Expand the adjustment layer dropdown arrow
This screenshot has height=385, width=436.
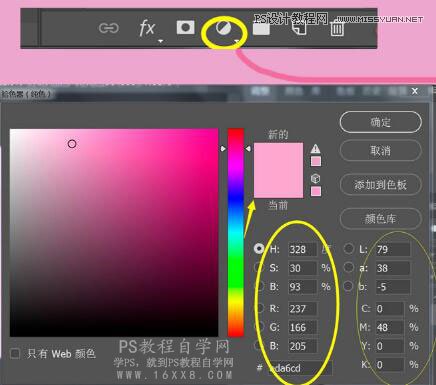(x=237, y=41)
